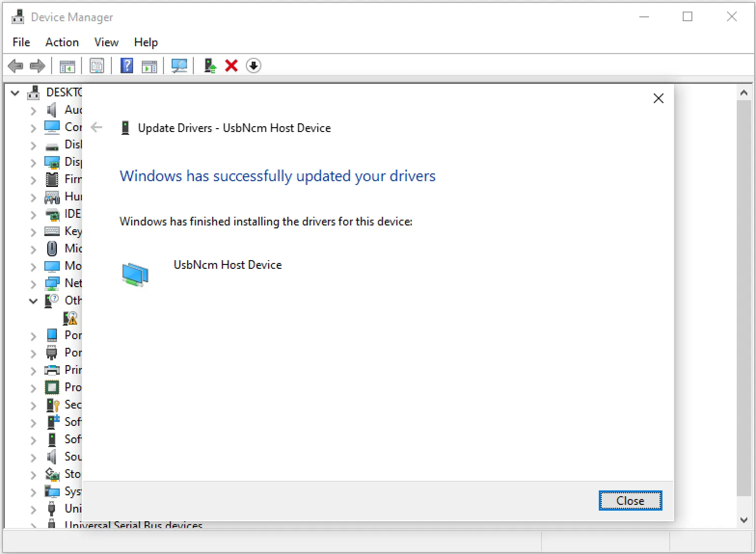
Task: Click the down-arrow Disable device icon
Action: point(254,66)
